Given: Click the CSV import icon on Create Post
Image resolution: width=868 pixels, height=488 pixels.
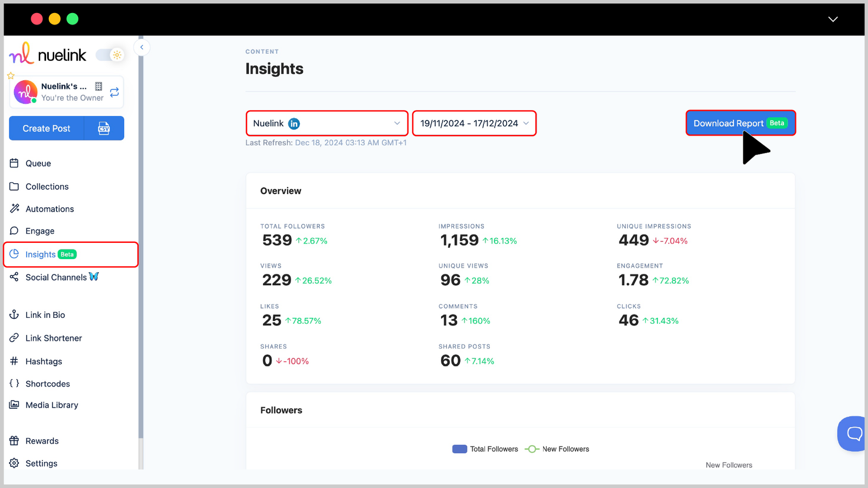Looking at the screenshot, I should point(103,129).
